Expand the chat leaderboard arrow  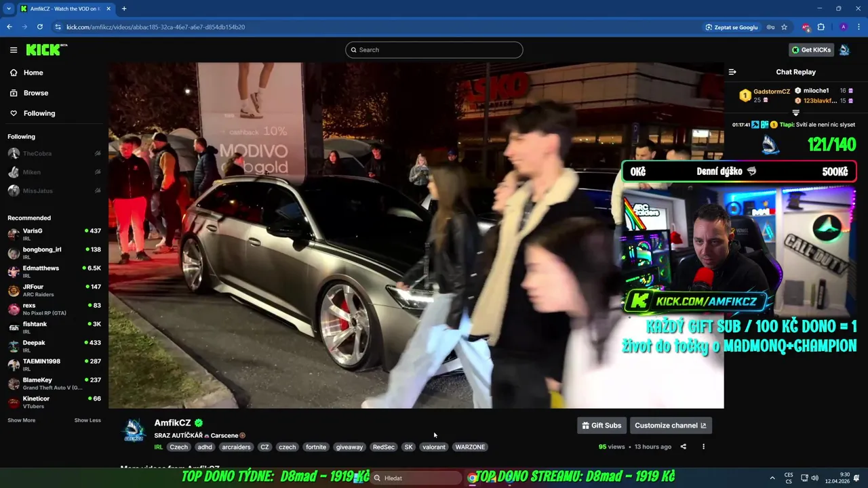click(x=796, y=113)
